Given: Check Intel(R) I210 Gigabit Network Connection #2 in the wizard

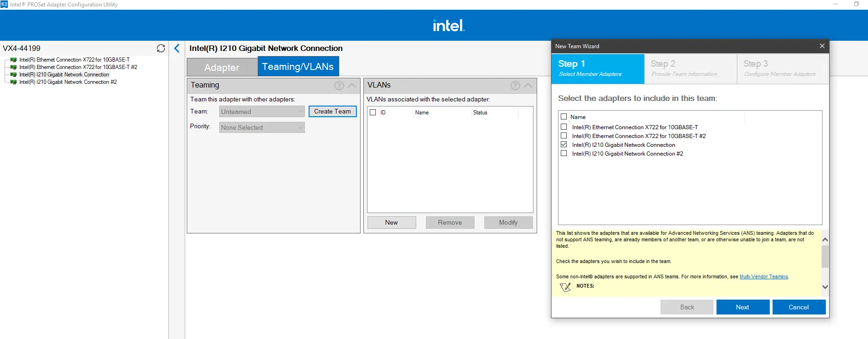Looking at the screenshot, I should tap(564, 153).
